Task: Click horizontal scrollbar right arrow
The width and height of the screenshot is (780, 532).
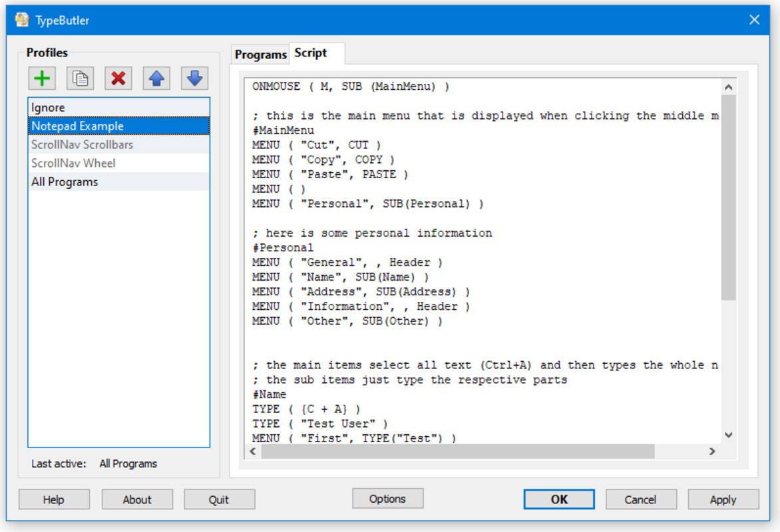Action: click(712, 452)
